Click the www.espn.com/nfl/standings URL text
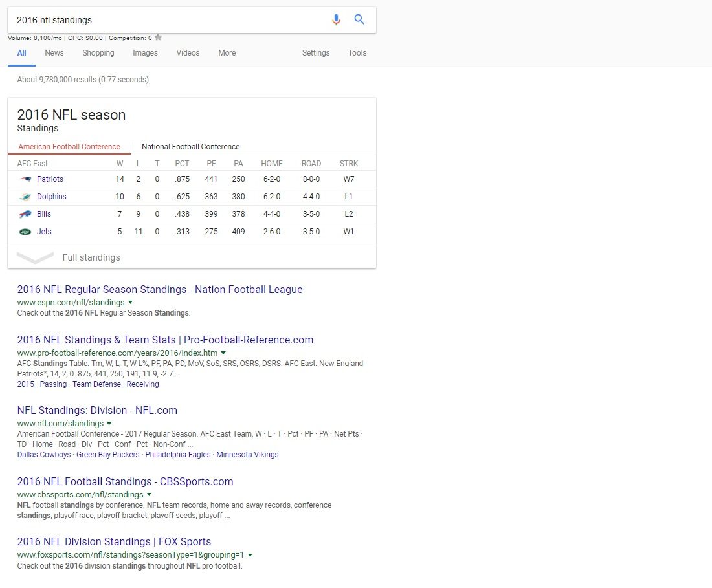 coord(71,303)
